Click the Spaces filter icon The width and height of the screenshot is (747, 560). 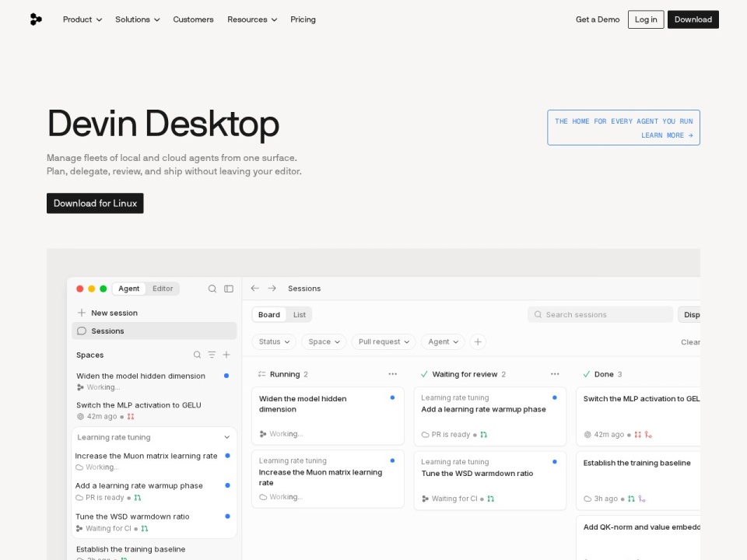(x=212, y=355)
